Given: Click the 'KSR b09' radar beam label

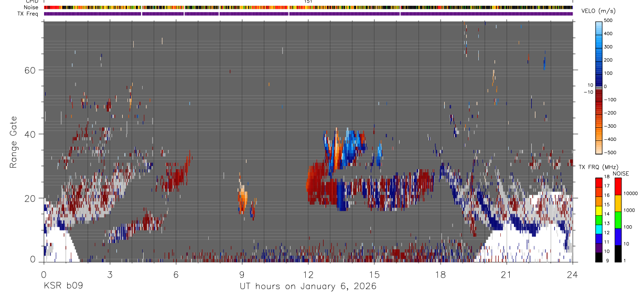Looking at the screenshot, I should point(63,287).
